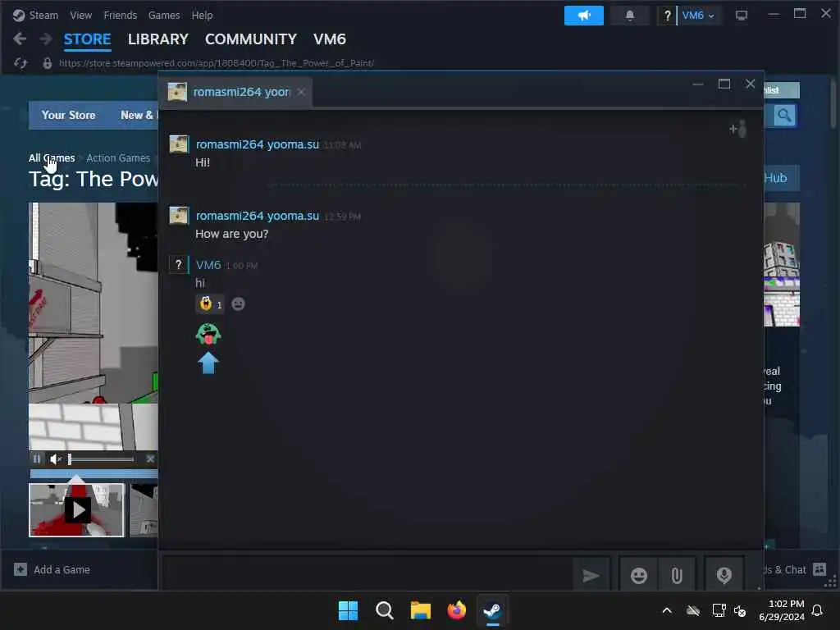This screenshot has height=630, width=840.
Task: Open Windows taskbar search
Action: [x=384, y=610]
